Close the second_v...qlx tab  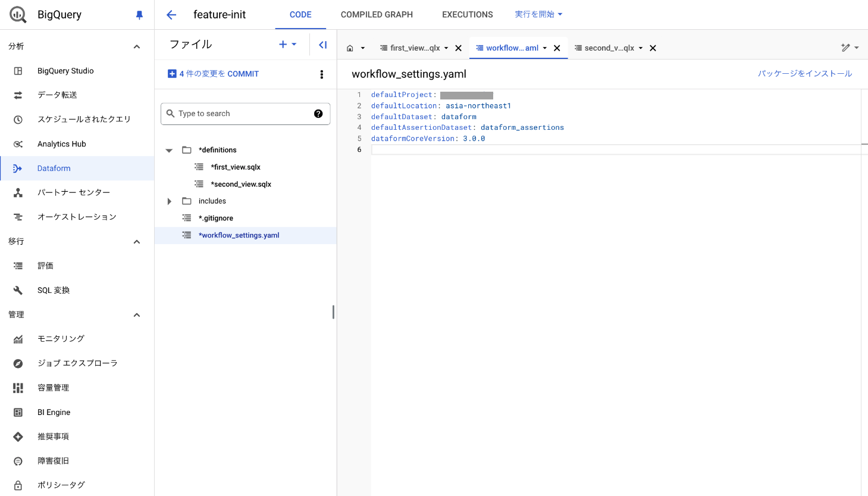[653, 48]
